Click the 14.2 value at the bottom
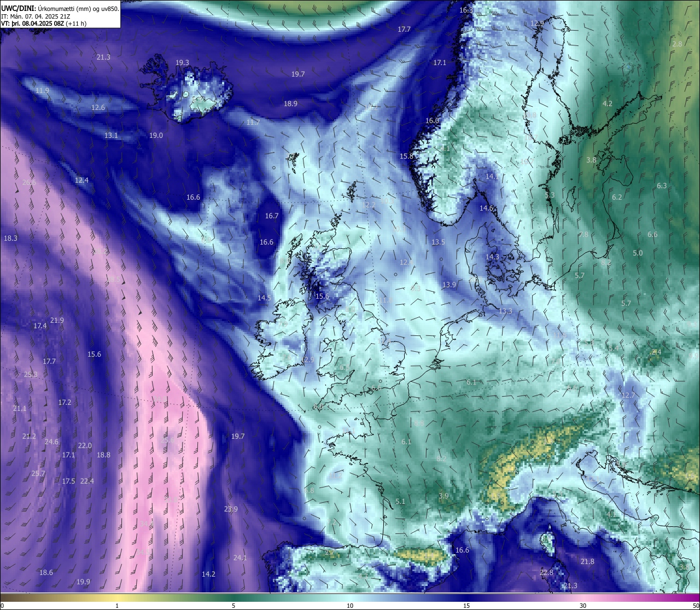Image resolution: width=700 pixels, height=610 pixels. [x=208, y=574]
